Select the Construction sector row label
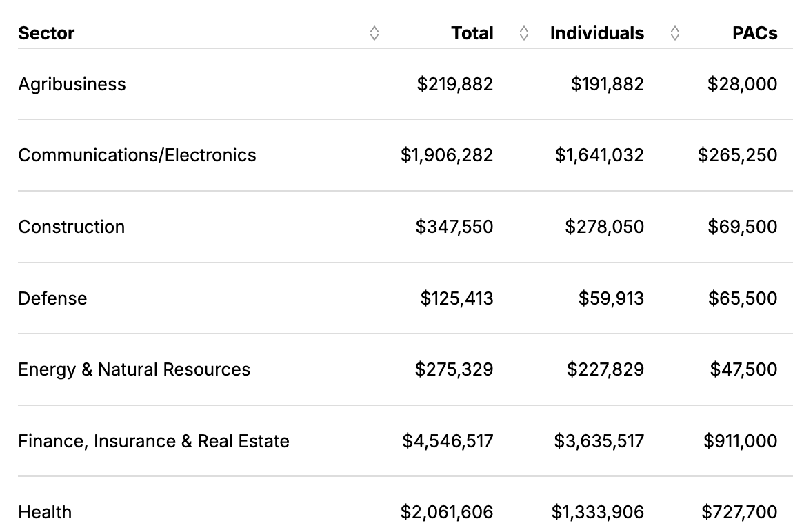793x532 pixels. (x=72, y=227)
